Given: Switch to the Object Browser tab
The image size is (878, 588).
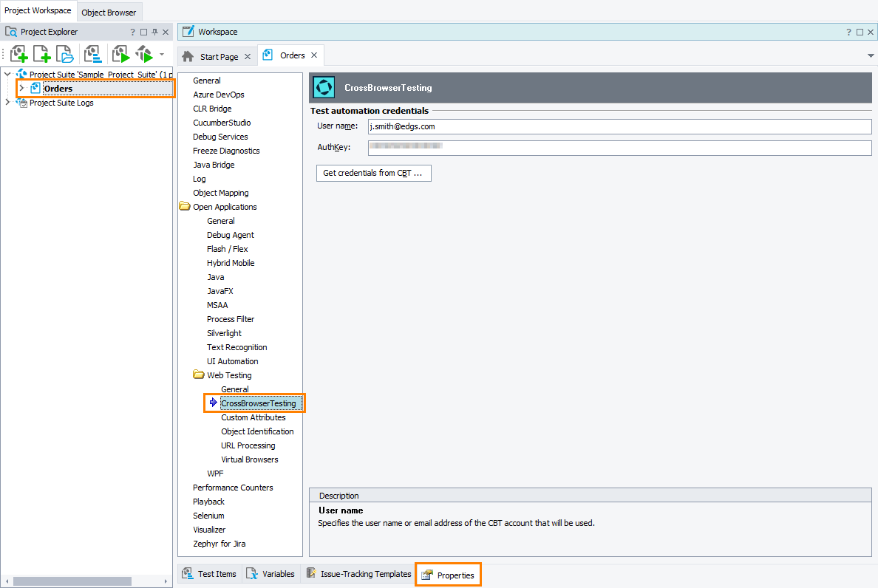Looking at the screenshot, I should click(x=109, y=13).
